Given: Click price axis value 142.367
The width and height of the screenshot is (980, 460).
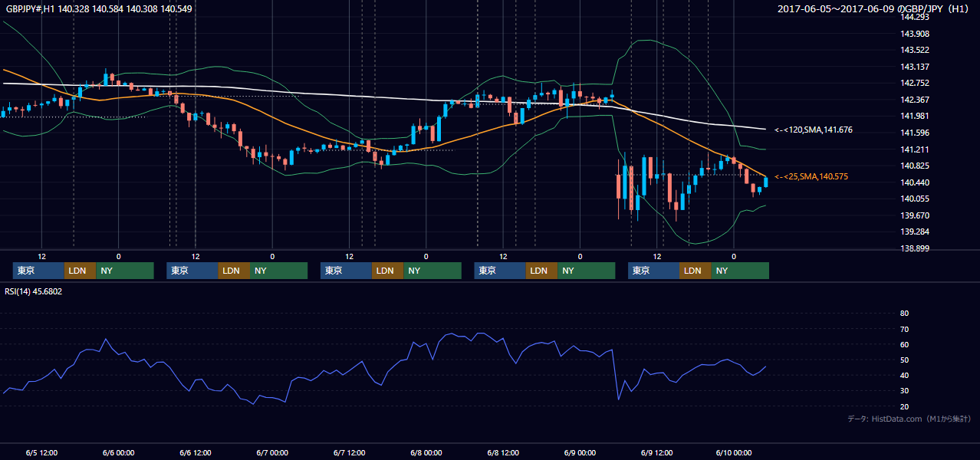Looking at the screenshot, I should point(915,100).
